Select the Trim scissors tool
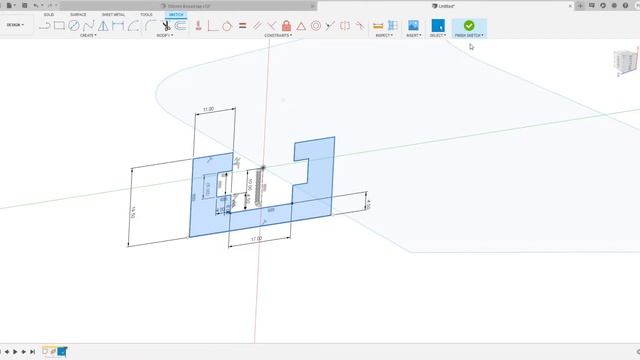640x360 pixels. pos(166,26)
